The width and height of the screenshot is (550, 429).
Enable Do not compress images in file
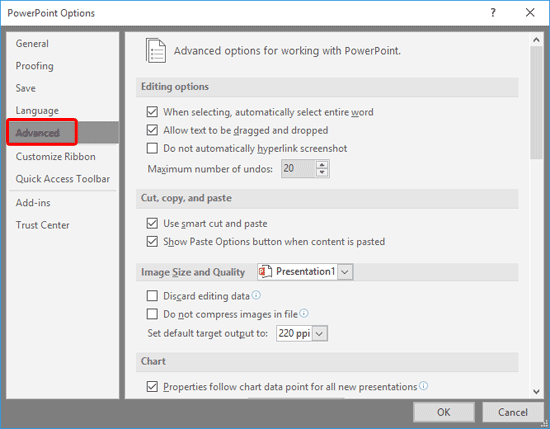coord(152,314)
